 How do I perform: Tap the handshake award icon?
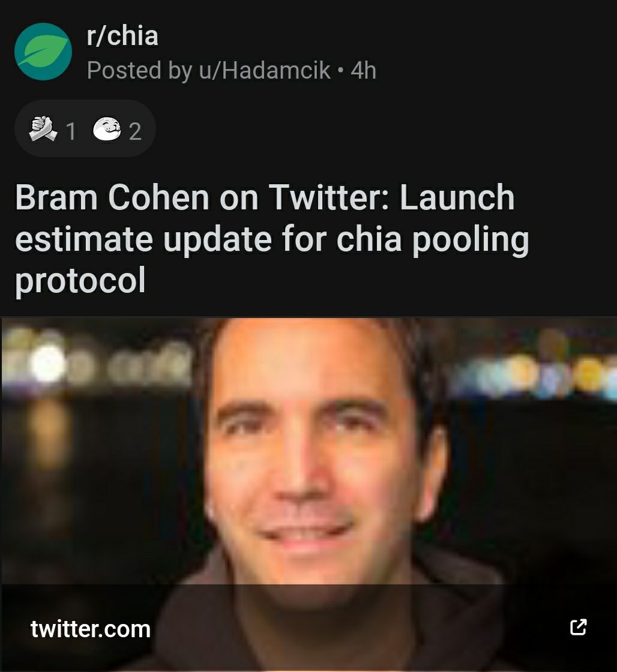(43, 128)
